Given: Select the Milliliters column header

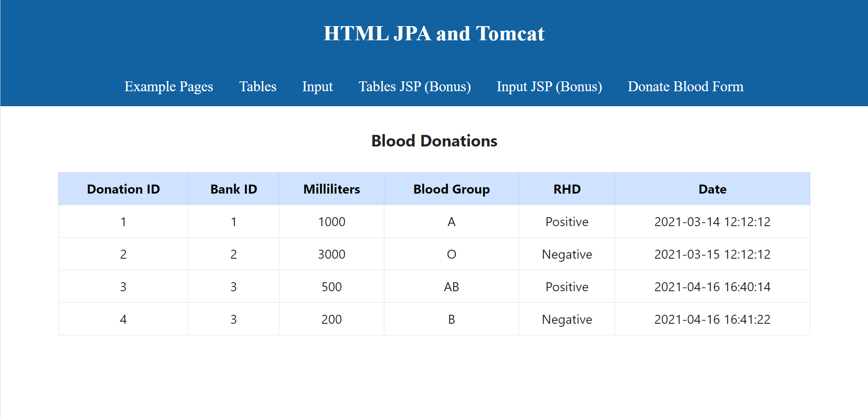Looking at the screenshot, I should click(331, 189).
